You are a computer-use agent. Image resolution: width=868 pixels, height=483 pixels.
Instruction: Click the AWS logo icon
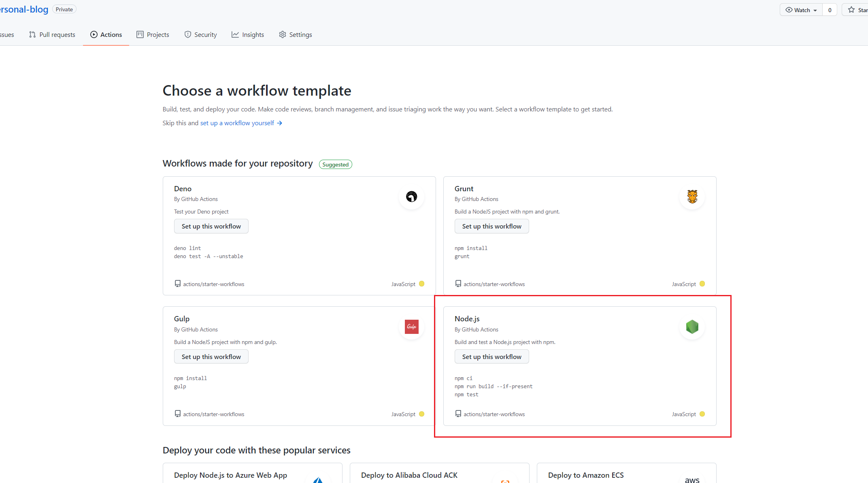point(692,480)
